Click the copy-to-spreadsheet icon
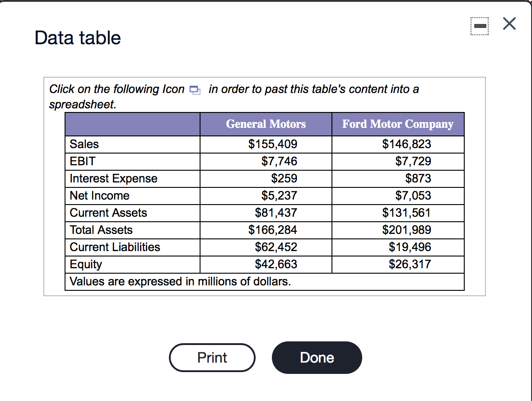 [x=195, y=90]
